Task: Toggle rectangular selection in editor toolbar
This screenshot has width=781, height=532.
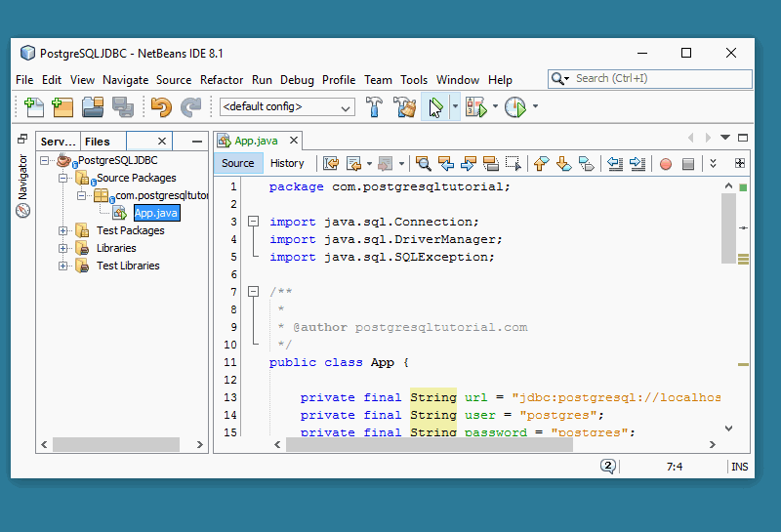Action: pyautogui.click(x=514, y=164)
